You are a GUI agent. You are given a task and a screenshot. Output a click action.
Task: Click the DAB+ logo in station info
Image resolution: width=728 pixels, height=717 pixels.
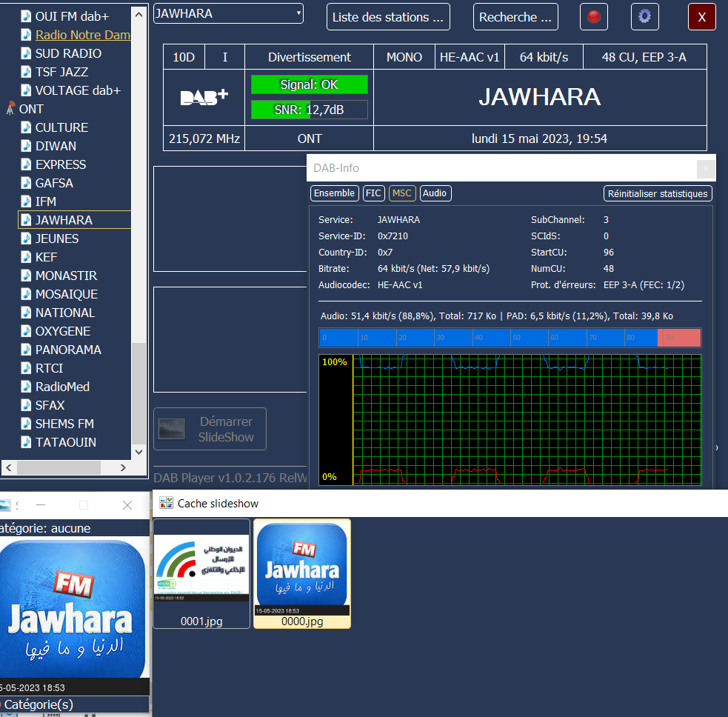pos(204,97)
